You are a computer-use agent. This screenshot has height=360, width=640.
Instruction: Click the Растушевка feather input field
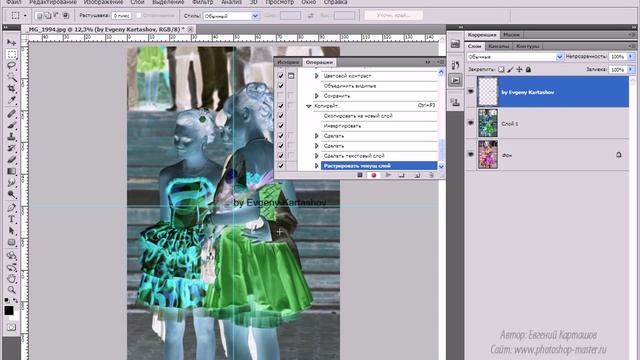(122, 16)
